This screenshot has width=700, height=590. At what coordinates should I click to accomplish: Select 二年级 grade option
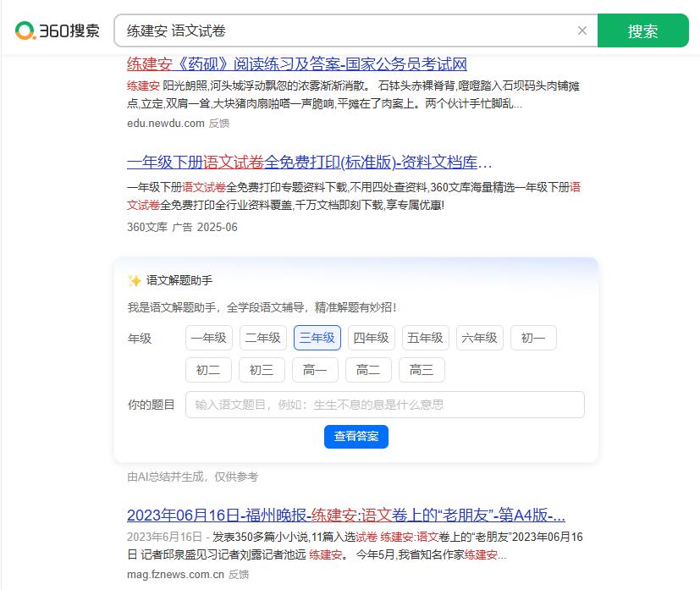[263, 338]
